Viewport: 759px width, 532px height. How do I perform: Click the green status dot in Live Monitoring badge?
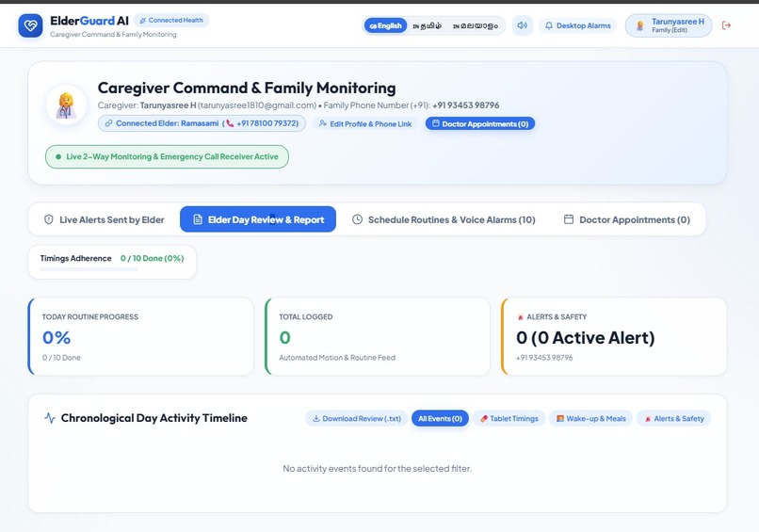coord(58,157)
